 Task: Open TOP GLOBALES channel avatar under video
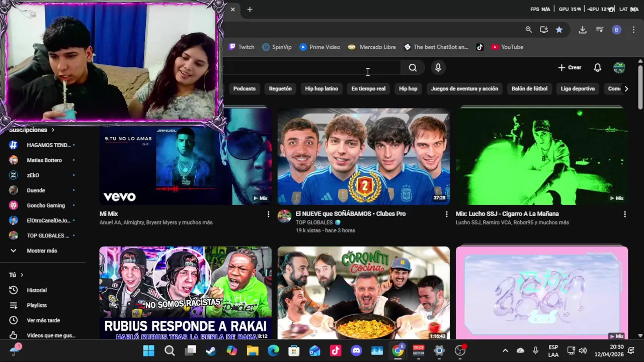(x=284, y=217)
